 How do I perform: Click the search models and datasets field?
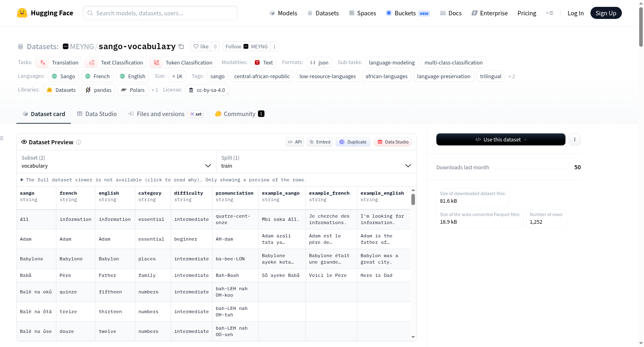(160, 13)
